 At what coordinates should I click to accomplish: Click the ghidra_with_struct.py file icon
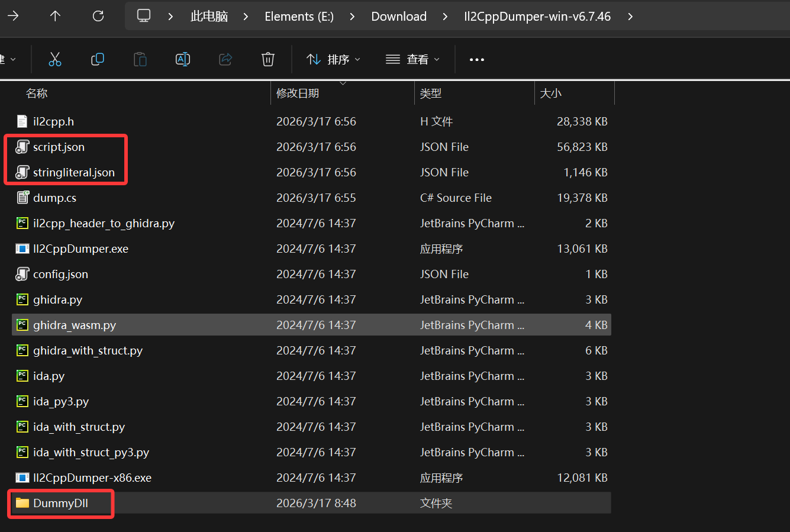(x=22, y=350)
